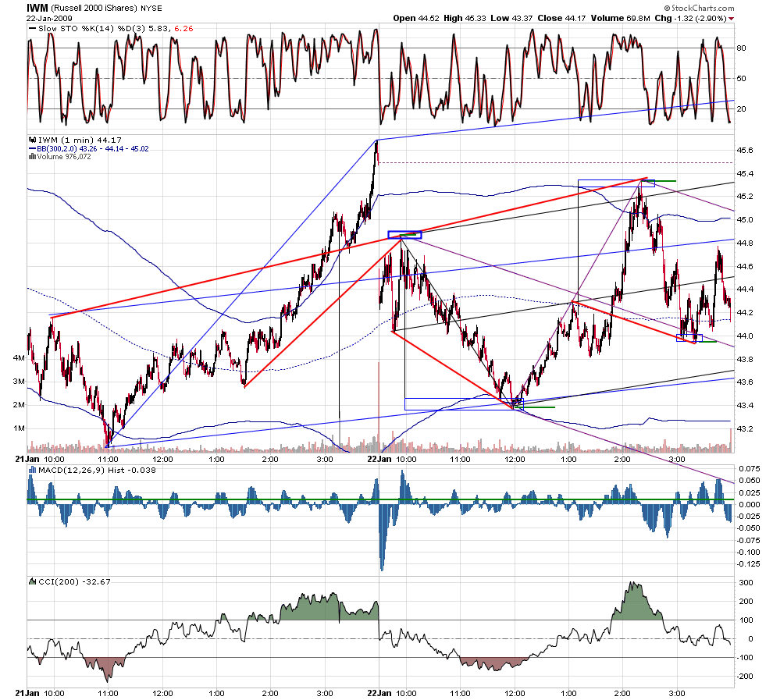Screen dimensions: 773x700
Task: Click the CCI(200) -32.67 label
Action: [74, 582]
